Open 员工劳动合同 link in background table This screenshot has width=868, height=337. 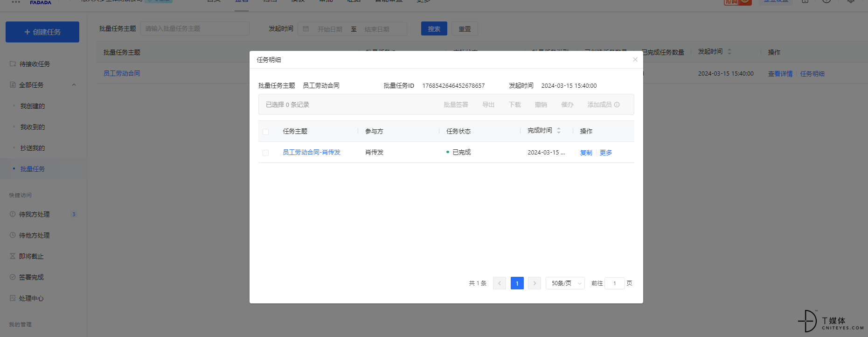(122, 73)
